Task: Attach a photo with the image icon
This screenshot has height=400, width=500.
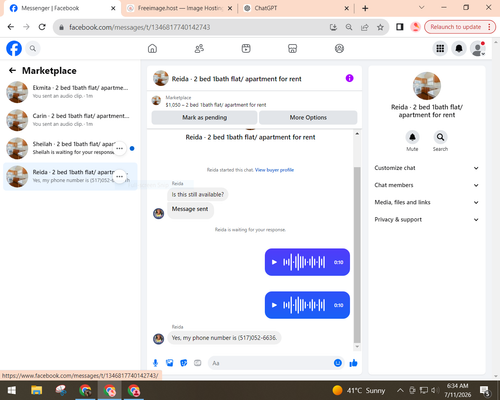Action: click(x=170, y=363)
